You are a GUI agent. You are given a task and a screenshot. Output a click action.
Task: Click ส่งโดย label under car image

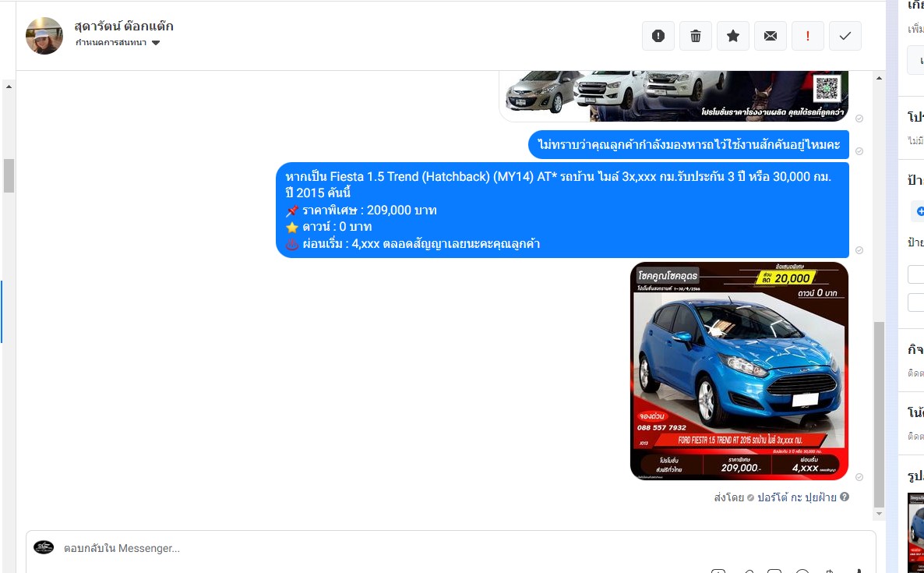(x=729, y=497)
